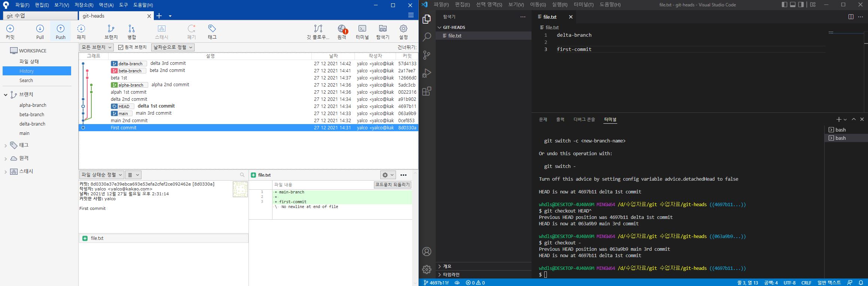
Task: Open the 날짜순으로 정렬 dropdown
Action: [173, 47]
